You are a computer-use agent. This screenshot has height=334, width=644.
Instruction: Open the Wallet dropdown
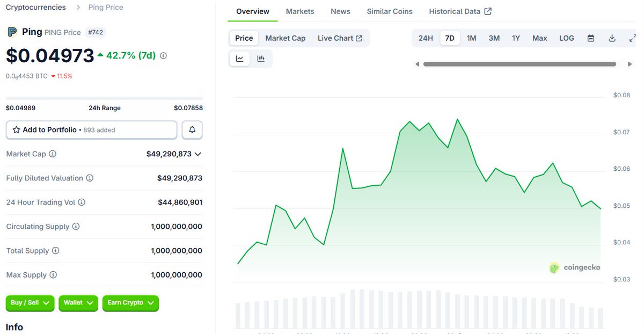(x=78, y=303)
